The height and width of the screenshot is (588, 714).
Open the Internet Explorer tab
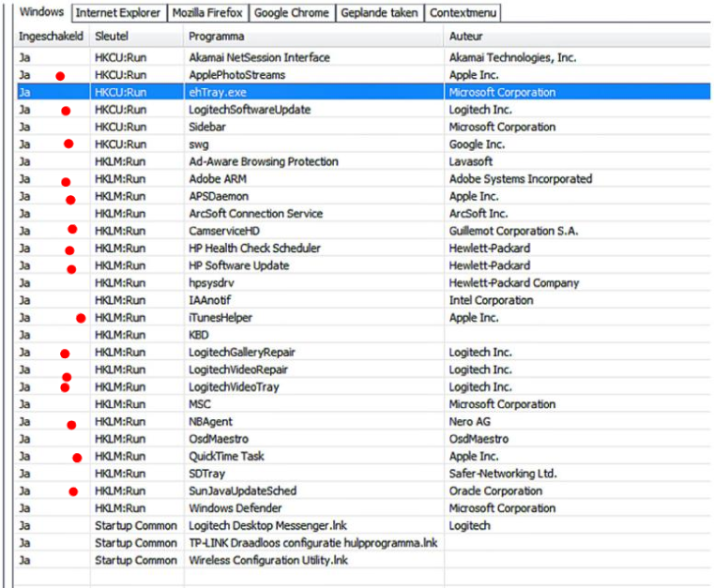(x=118, y=13)
